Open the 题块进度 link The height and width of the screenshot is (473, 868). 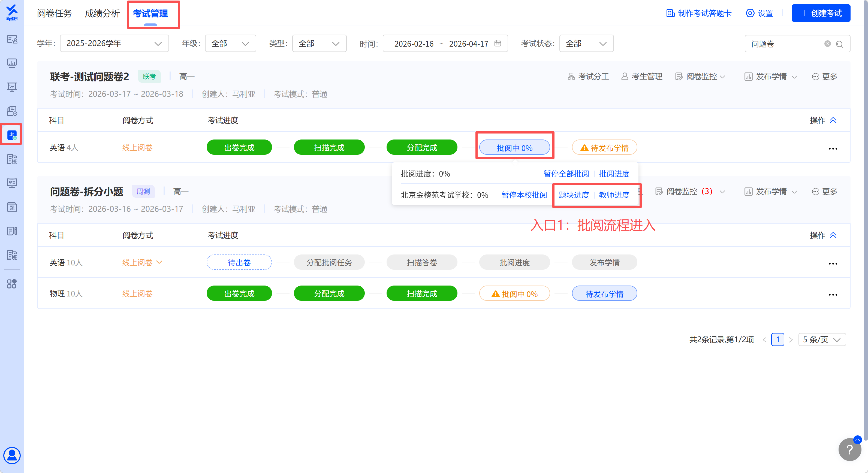pos(574,195)
